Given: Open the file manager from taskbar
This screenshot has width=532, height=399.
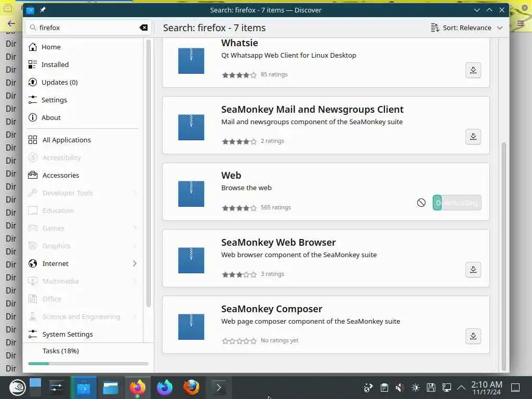Looking at the screenshot, I should [x=111, y=388].
